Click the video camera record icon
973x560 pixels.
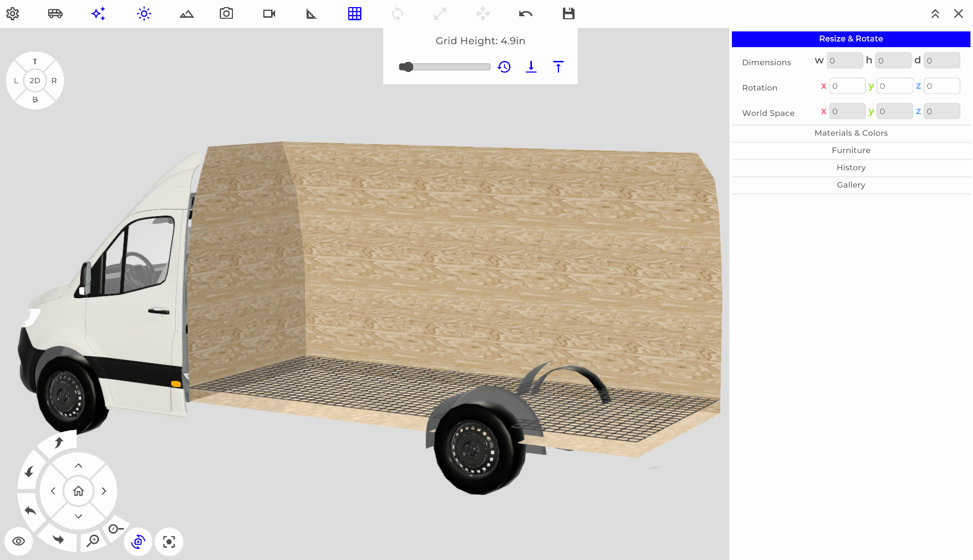click(269, 14)
